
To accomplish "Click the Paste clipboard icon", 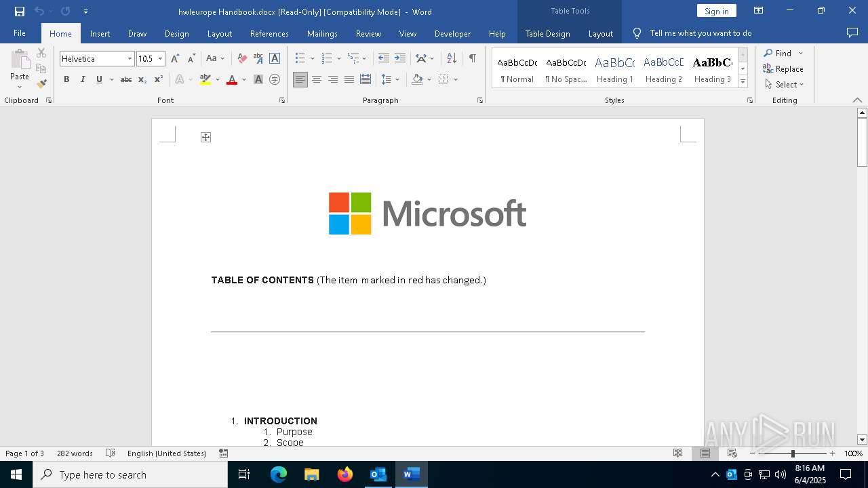I will pos(20,60).
